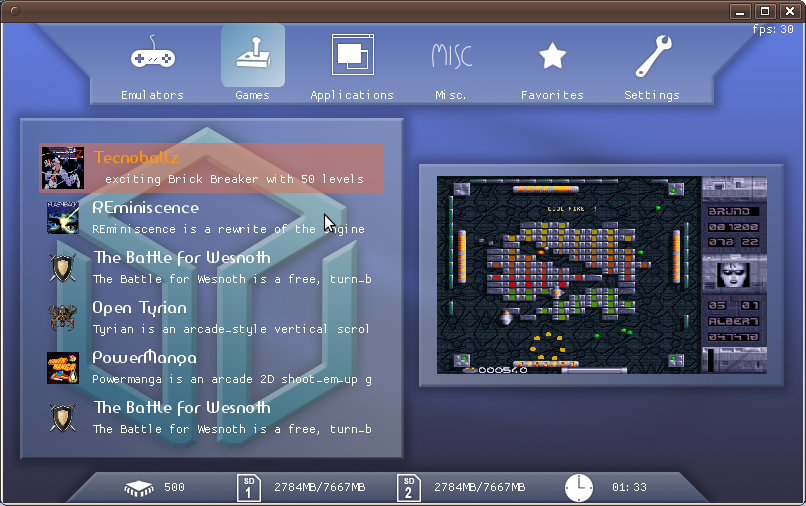Select the Games joystick icon
This screenshot has height=506, width=806.
click(x=252, y=56)
